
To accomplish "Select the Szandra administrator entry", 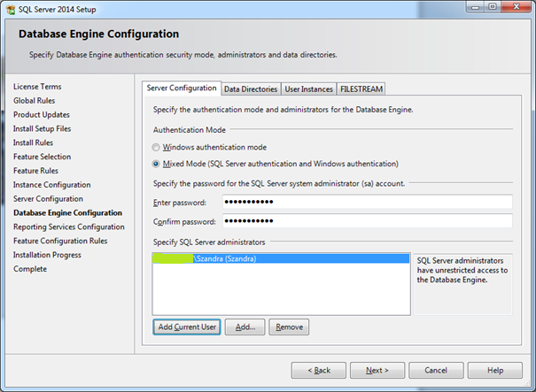I will point(281,258).
